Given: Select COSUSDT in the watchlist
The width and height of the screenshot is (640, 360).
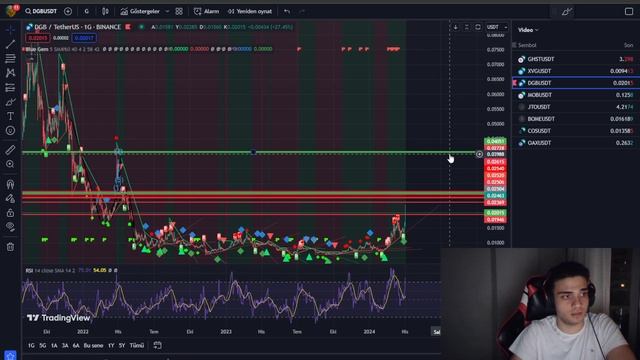Looking at the screenshot, I should tap(576, 131).
